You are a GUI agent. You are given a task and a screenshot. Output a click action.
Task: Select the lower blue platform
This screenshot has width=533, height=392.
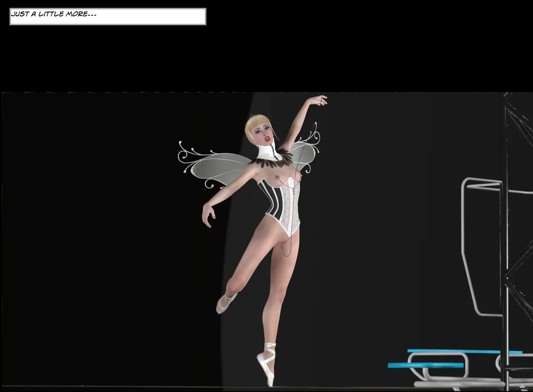point(425,365)
